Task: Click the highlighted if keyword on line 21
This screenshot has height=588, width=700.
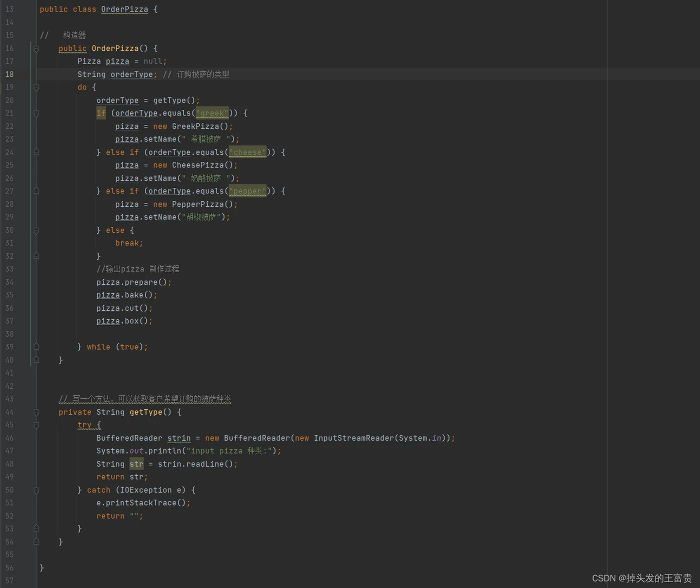Action: pos(101,113)
